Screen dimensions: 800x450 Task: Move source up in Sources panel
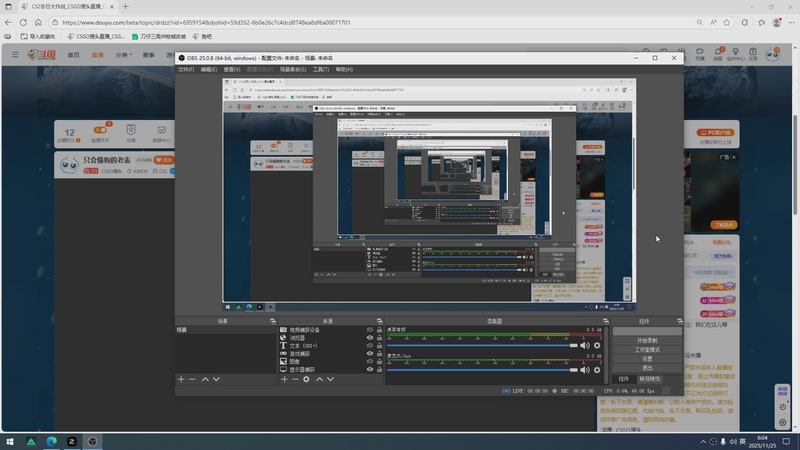(x=319, y=379)
